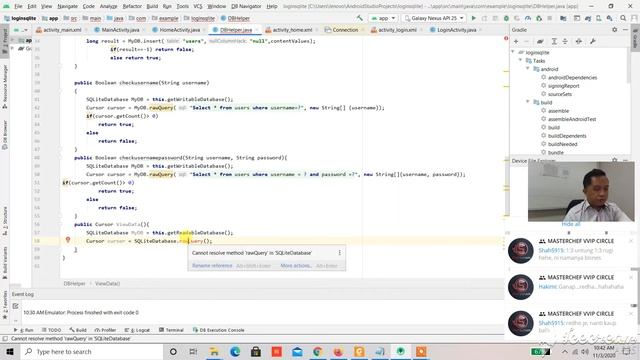Collapse the Tasks node in Gradle tree

pos(520,60)
